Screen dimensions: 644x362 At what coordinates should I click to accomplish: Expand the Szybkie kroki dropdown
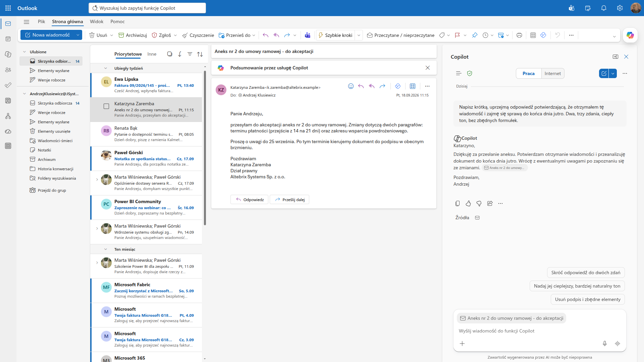359,35
